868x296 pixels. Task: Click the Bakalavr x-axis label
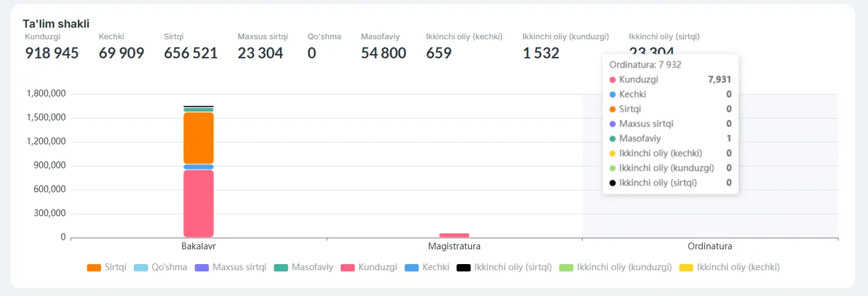click(x=198, y=247)
